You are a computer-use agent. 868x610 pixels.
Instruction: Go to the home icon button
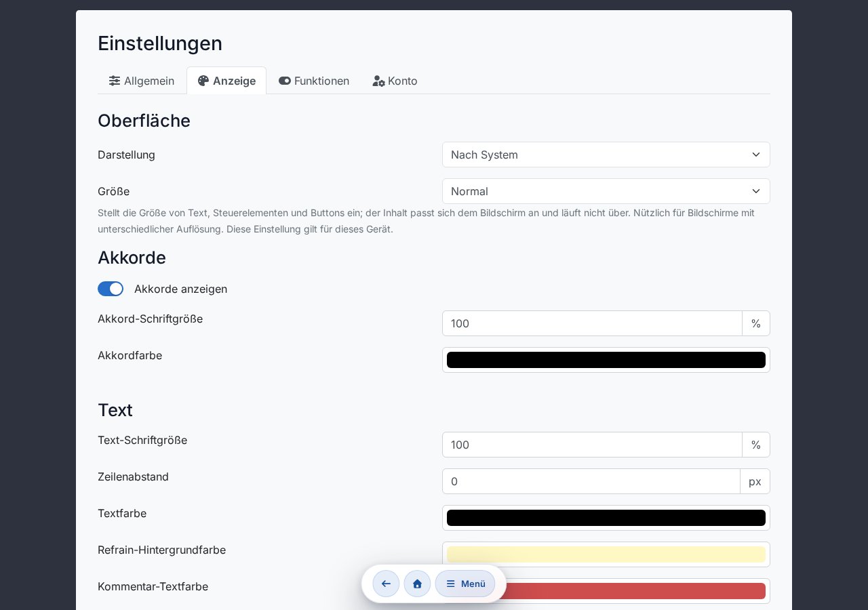point(417,584)
